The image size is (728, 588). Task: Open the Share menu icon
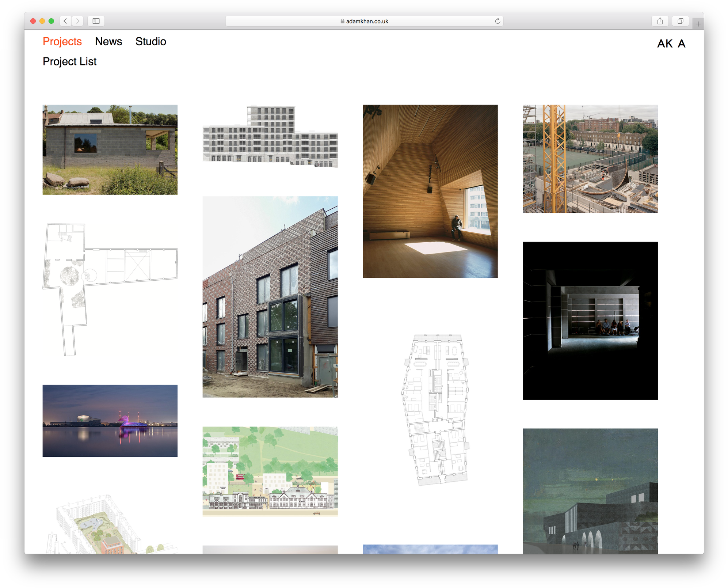[660, 21]
